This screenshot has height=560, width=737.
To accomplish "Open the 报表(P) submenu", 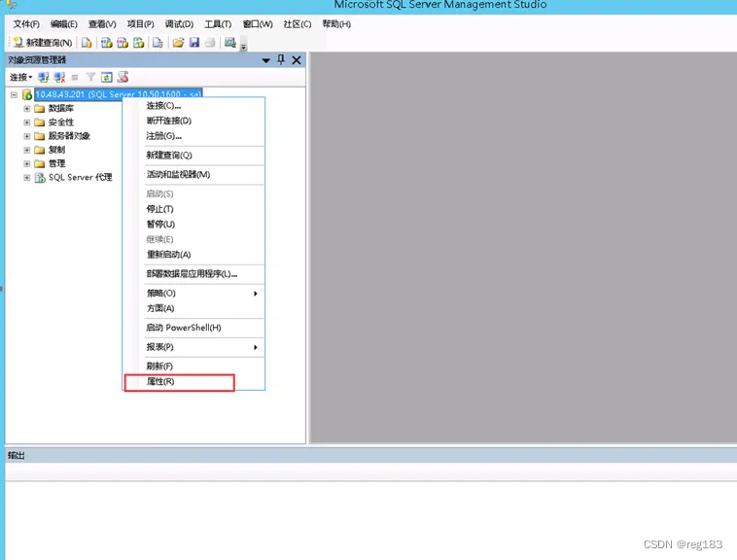I will [x=193, y=347].
